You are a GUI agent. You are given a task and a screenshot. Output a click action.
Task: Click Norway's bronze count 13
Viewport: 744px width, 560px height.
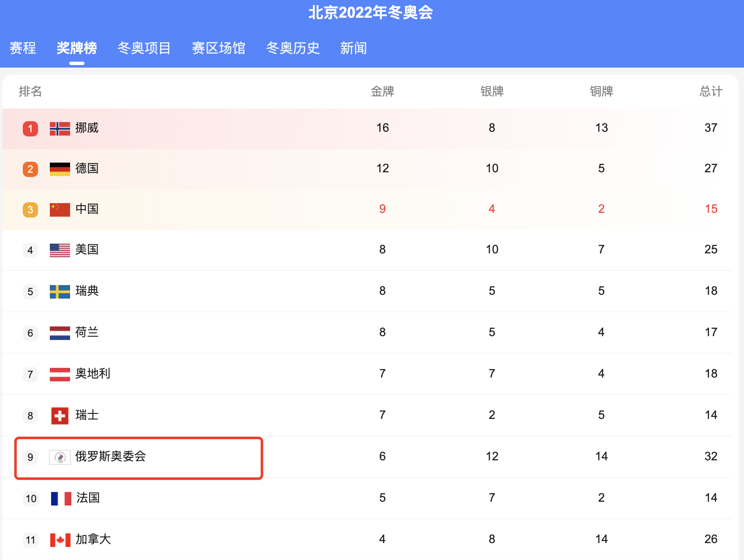pos(601,128)
